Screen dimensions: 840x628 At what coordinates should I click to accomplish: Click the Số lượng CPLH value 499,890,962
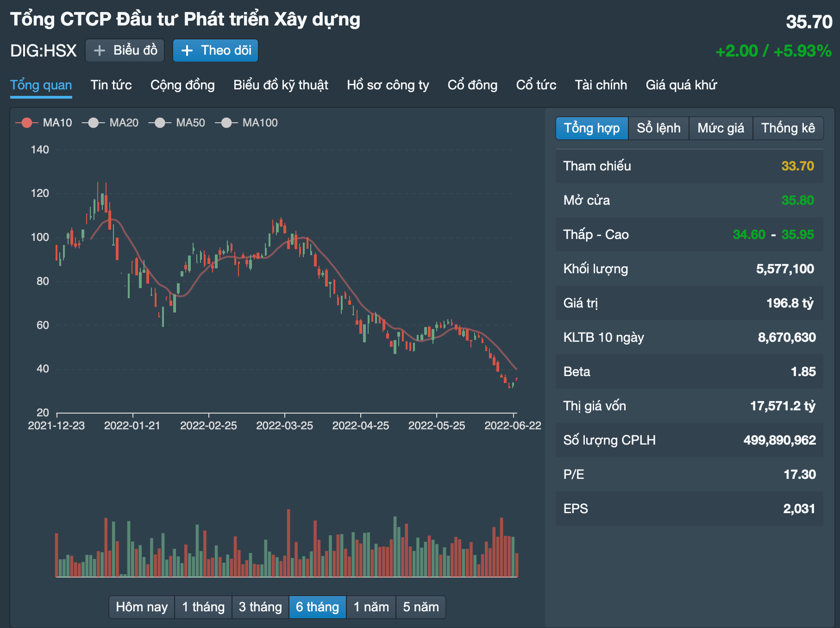[x=780, y=440]
